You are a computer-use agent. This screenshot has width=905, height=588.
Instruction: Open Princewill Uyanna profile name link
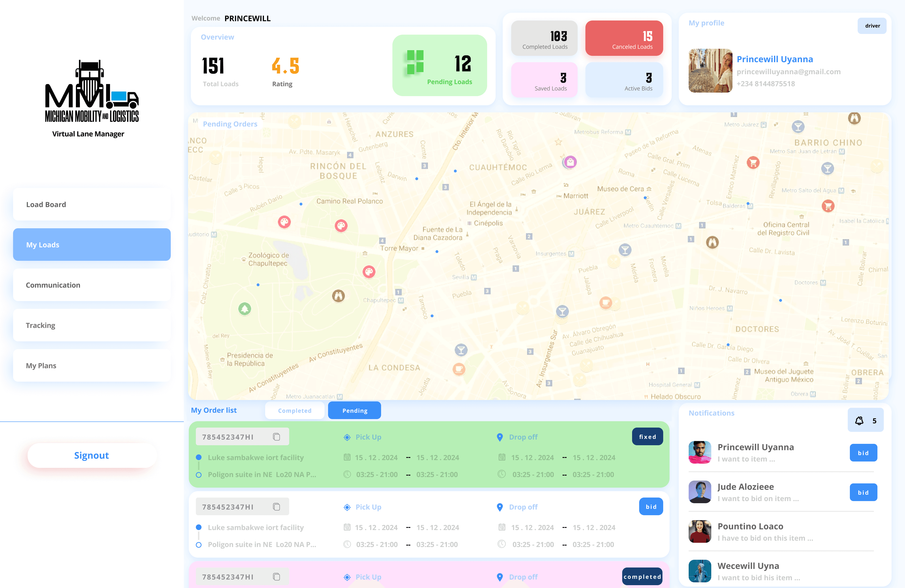pos(775,59)
